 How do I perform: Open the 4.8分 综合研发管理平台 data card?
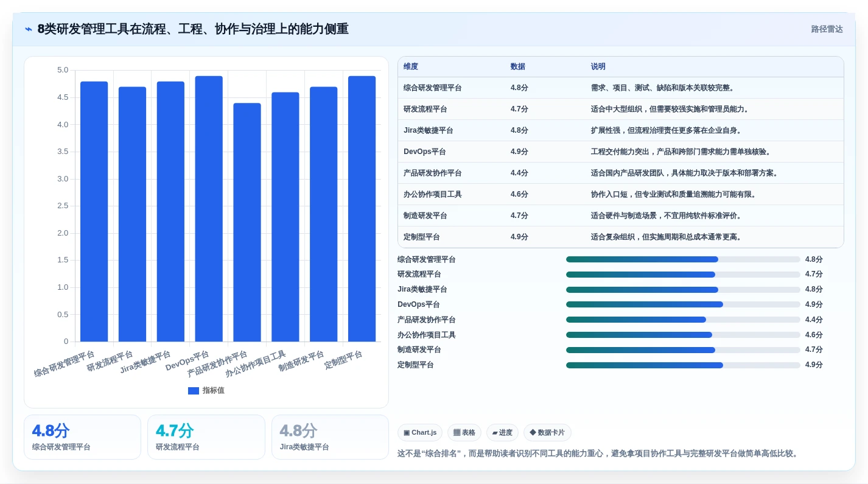pyautogui.click(x=82, y=437)
